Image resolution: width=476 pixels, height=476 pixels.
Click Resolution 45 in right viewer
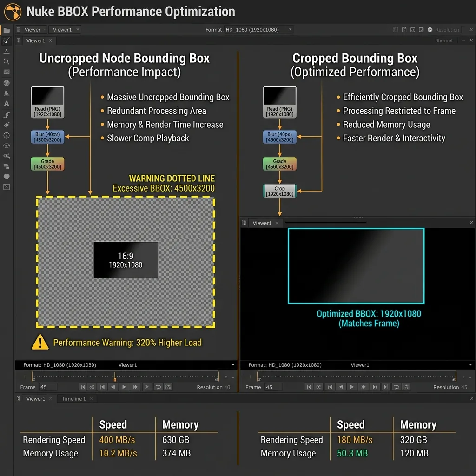(450, 387)
